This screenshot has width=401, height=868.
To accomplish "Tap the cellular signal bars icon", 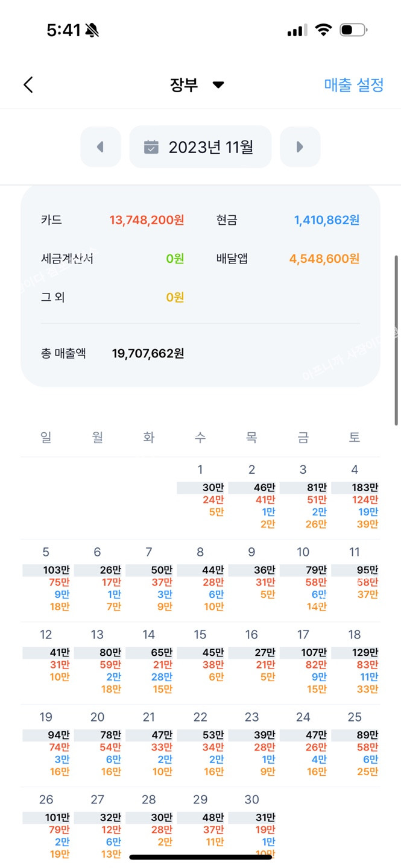I will click(x=297, y=30).
